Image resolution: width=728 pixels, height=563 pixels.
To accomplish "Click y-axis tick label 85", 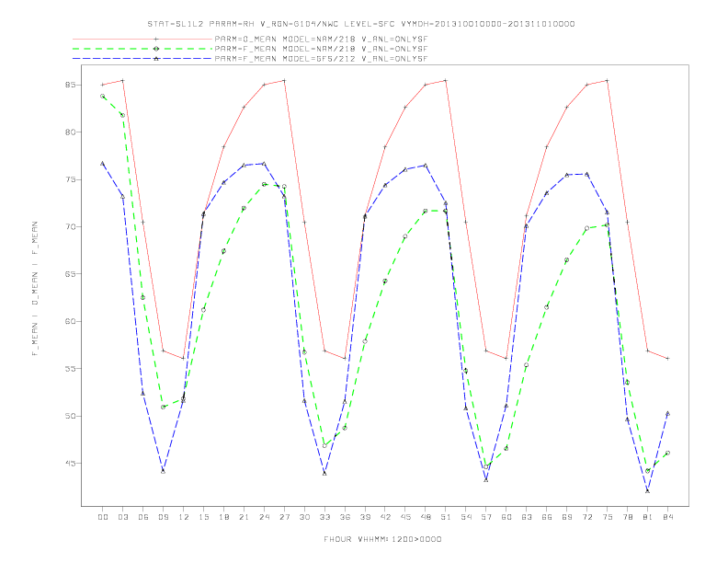I will coord(70,85).
